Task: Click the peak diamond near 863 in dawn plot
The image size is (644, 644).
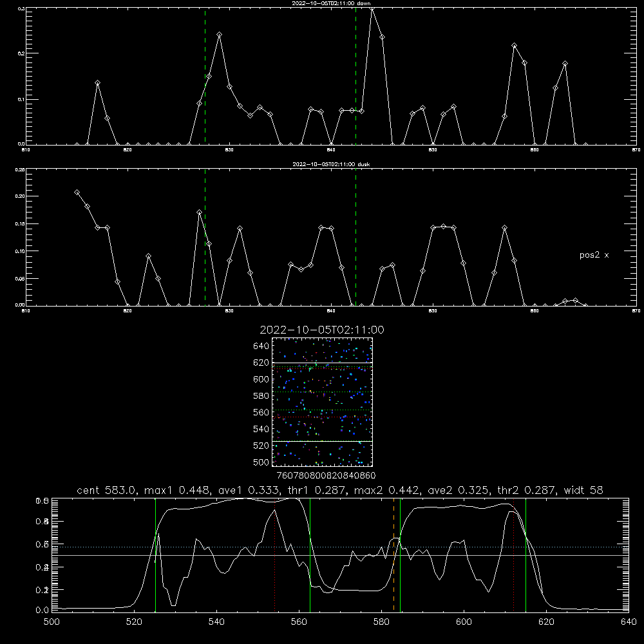Action: 565,64
